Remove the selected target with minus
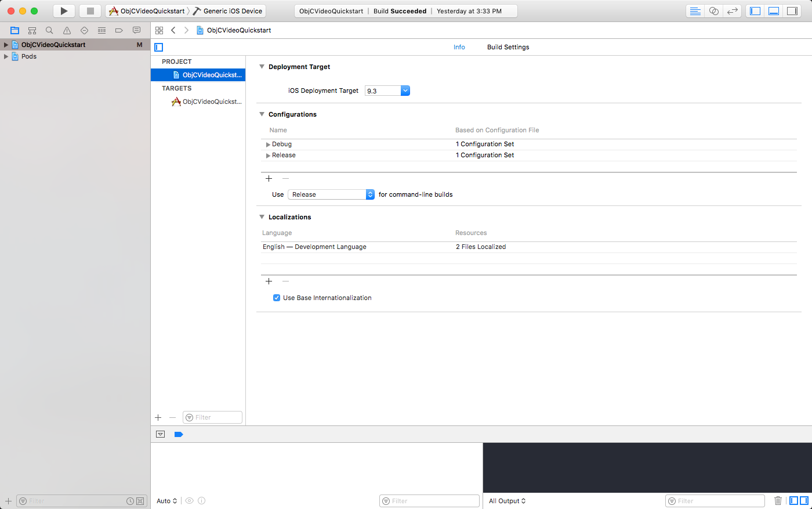This screenshot has width=812, height=509. (172, 417)
